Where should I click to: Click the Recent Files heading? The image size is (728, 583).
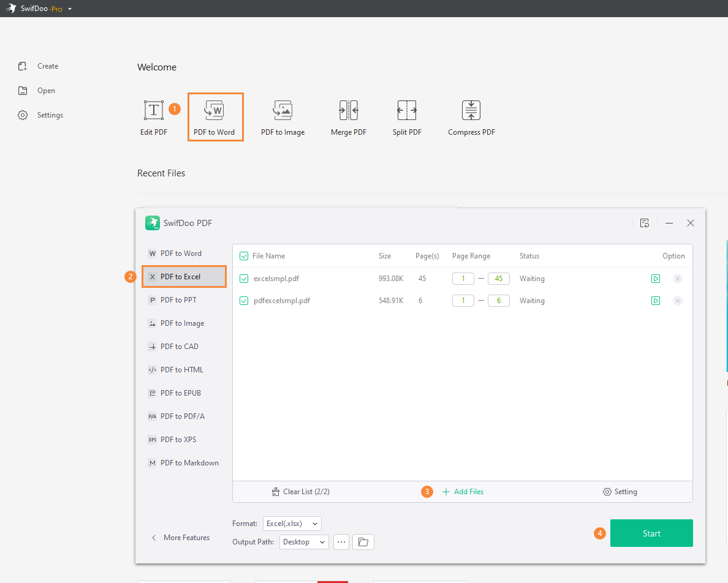[161, 173]
